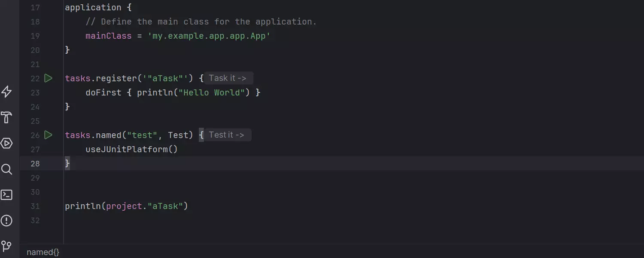Screen dimensions: 644x258
Task: Click the 'Task it ->' inlay hint
Action: click(x=228, y=78)
